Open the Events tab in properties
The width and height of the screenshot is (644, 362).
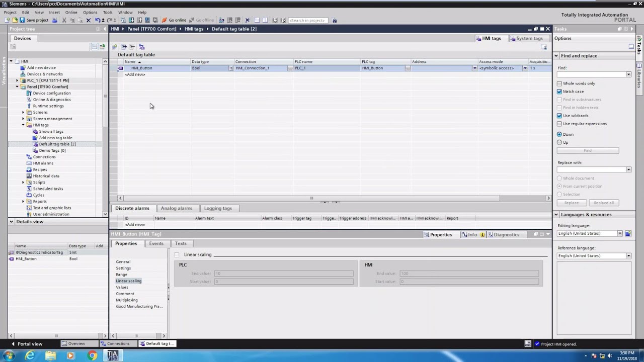pyautogui.click(x=156, y=243)
